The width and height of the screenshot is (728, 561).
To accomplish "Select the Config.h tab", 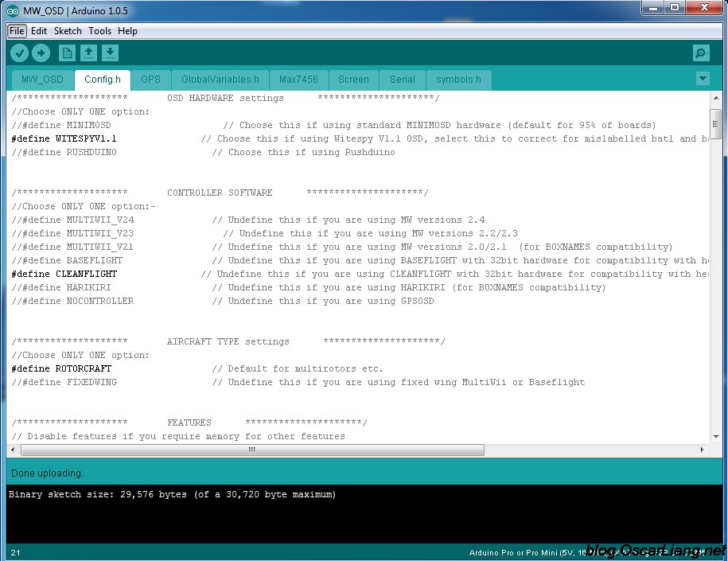I will point(102,80).
